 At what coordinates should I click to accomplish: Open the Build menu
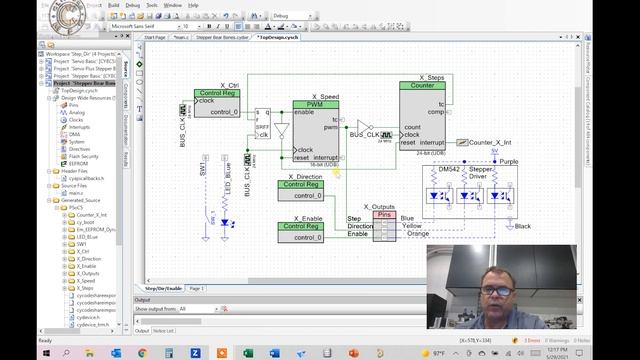coord(113,5)
